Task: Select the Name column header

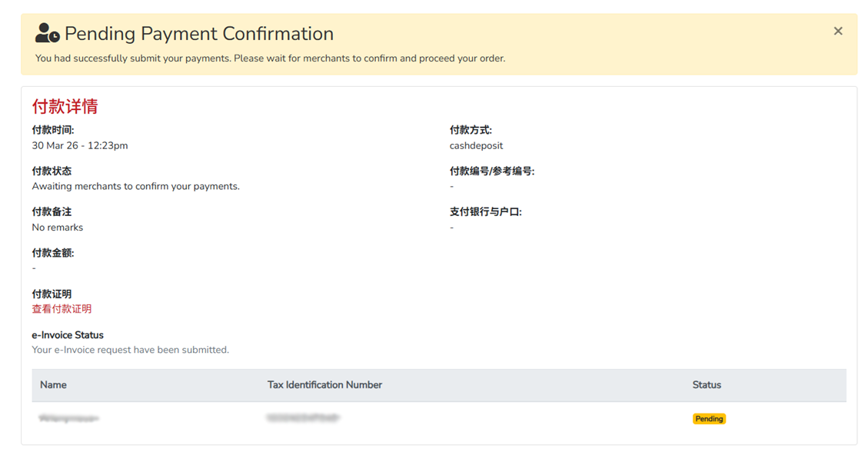Action: (x=53, y=384)
